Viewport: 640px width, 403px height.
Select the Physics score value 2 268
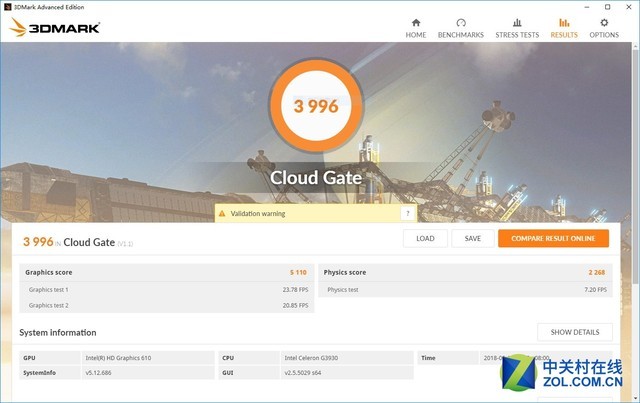pyautogui.click(x=597, y=272)
